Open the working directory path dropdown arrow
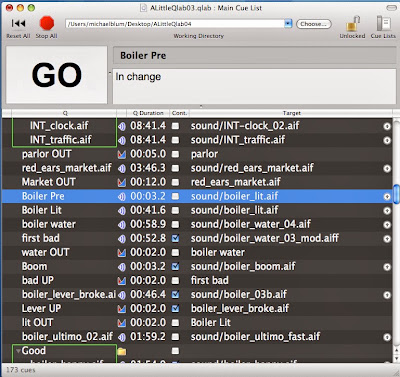The width and height of the screenshot is (400, 377). (x=288, y=24)
